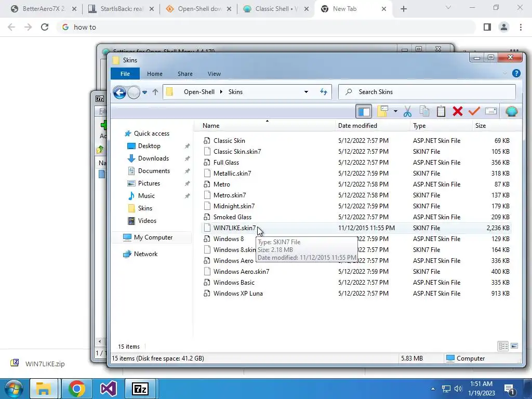
Task: Open the Chrome profile avatar
Action: pyautogui.click(x=504, y=27)
